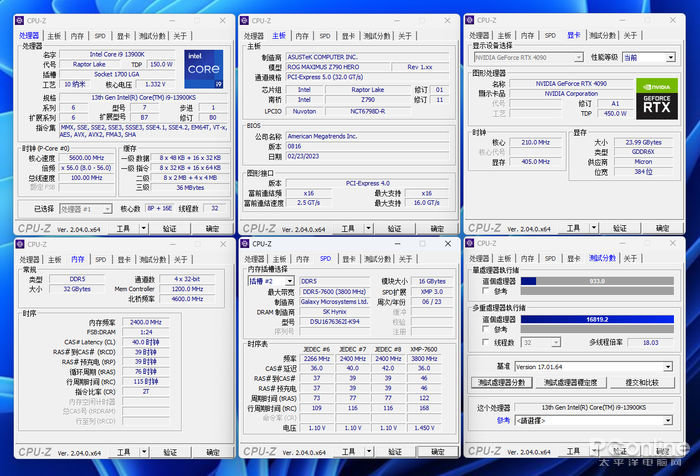Open thread count dropdown showing 32

click(541, 342)
